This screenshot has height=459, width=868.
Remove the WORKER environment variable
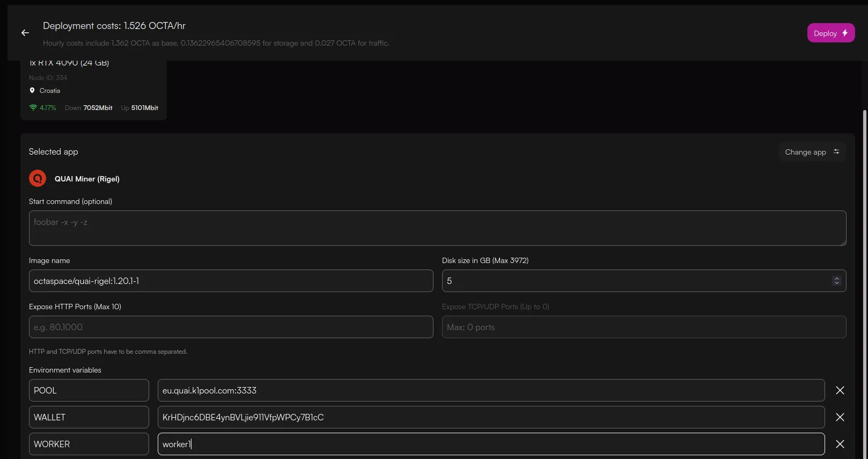pos(840,444)
